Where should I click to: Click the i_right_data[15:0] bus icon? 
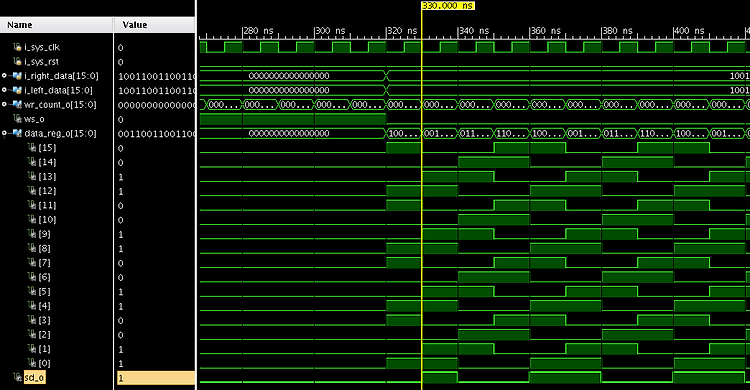click(17, 76)
